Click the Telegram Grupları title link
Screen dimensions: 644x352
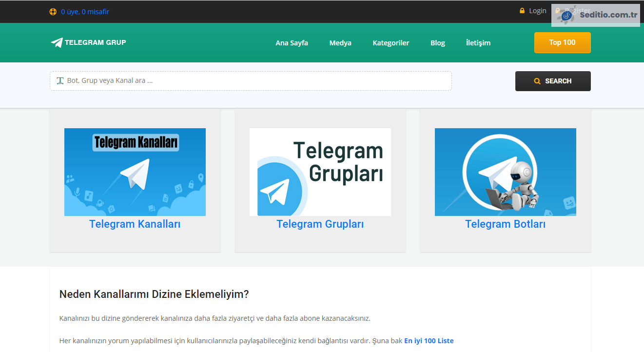click(320, 224)
